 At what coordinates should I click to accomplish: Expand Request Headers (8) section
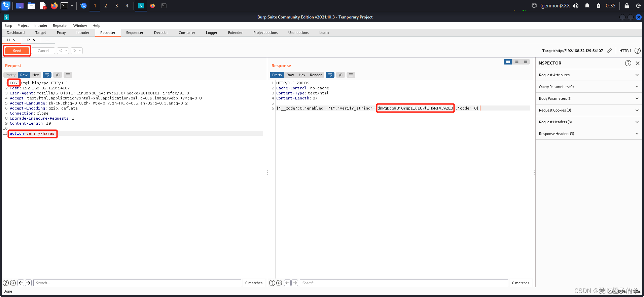[x=589, y=122]
